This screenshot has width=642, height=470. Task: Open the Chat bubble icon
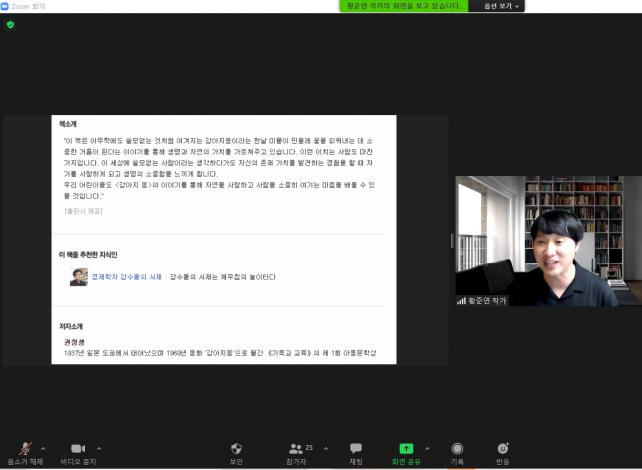[x=355, y=449]
